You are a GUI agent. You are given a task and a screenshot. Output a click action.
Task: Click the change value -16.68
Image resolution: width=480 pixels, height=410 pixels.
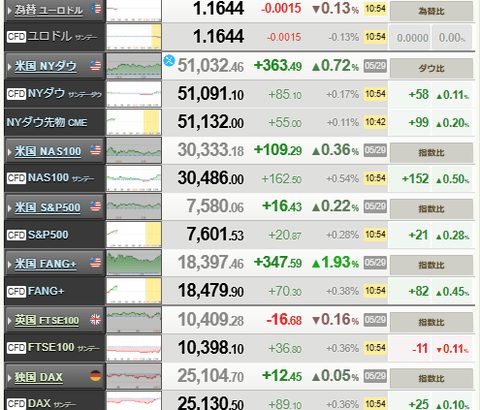point(284,320)
